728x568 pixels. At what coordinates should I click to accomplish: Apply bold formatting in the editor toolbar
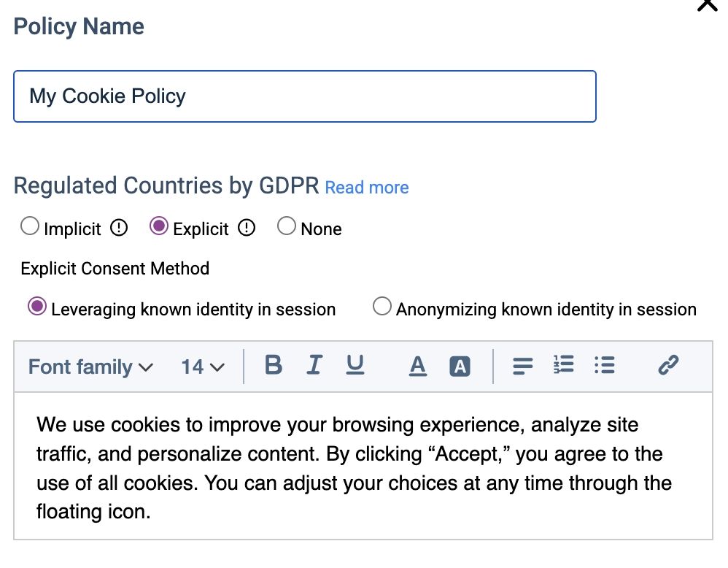tap(274, 365)
